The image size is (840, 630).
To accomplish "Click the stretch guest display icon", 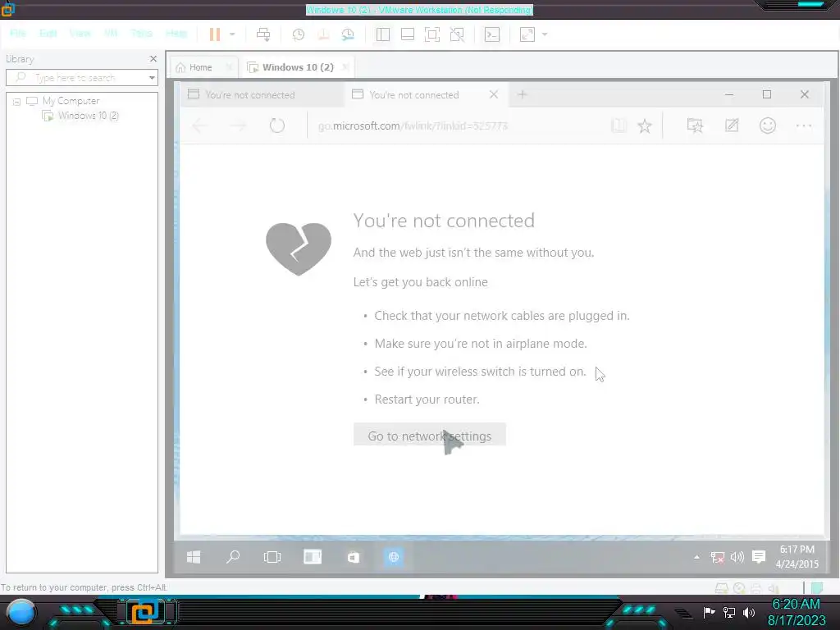I will (x=527, y=34).
